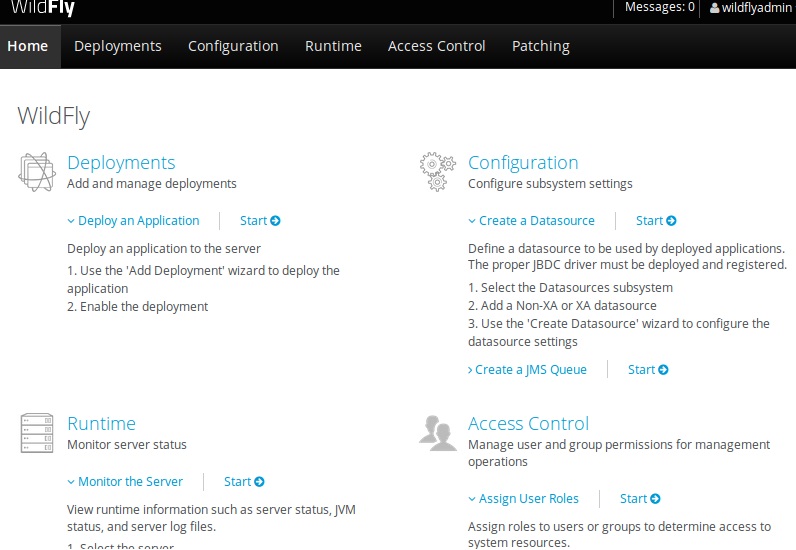Open the wildflyadmin user menu
Viewport: 796px width, 550px height.
pyautogui.click(x=751, y=8)
